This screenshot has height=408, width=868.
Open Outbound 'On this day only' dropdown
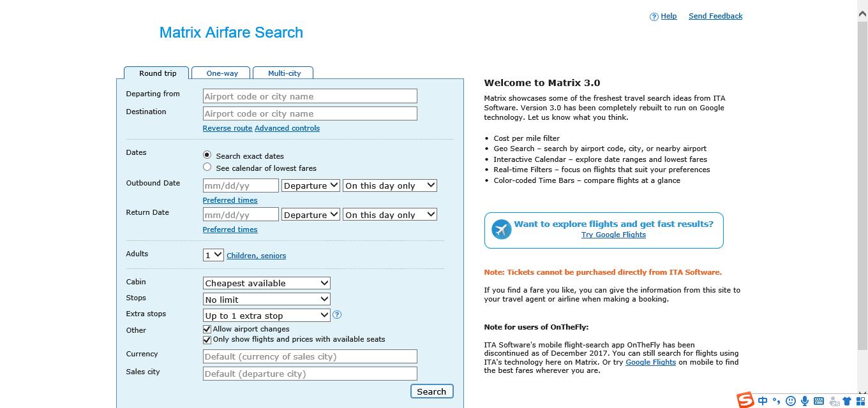coord(390,186)
